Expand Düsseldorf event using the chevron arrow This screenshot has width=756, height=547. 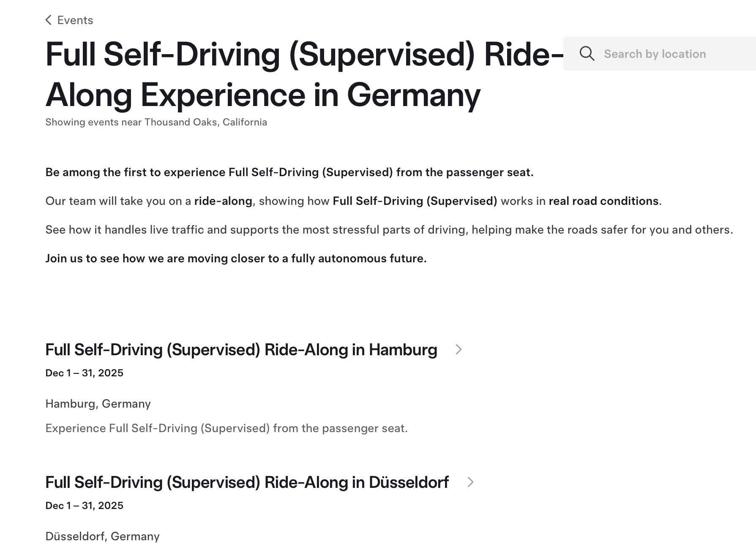pos(470,482)
